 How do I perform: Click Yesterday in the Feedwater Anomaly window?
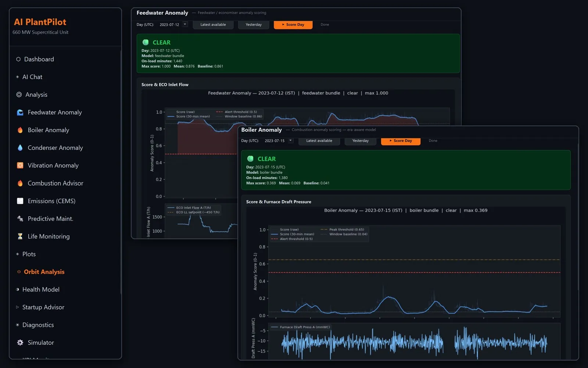point(254,25)
